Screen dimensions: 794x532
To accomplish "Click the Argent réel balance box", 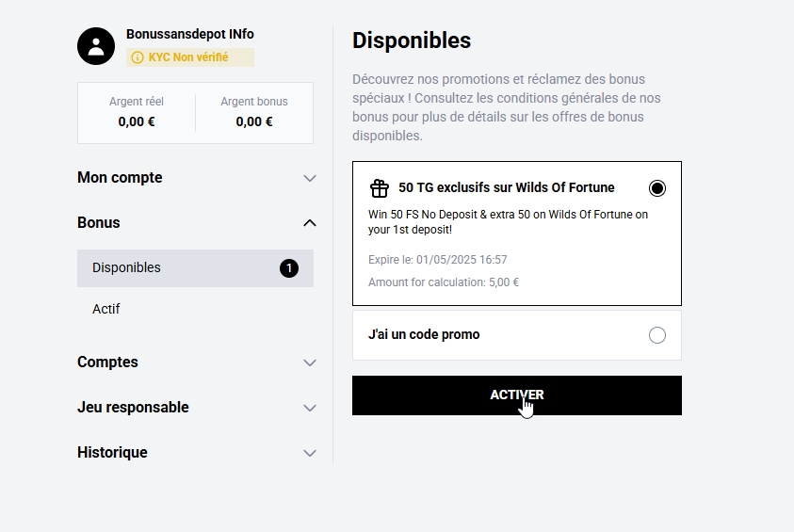I will [137, 113].
